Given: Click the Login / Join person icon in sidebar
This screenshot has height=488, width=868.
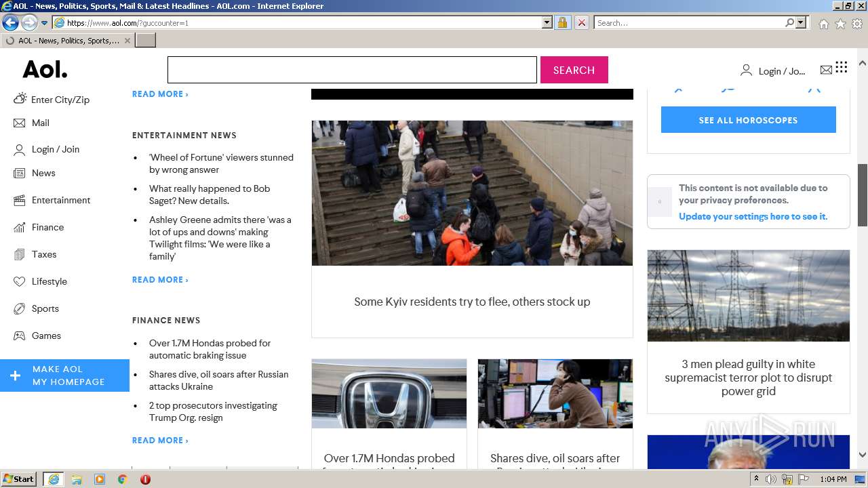Looking at the screenshot, I should click(x=19, y=150).
